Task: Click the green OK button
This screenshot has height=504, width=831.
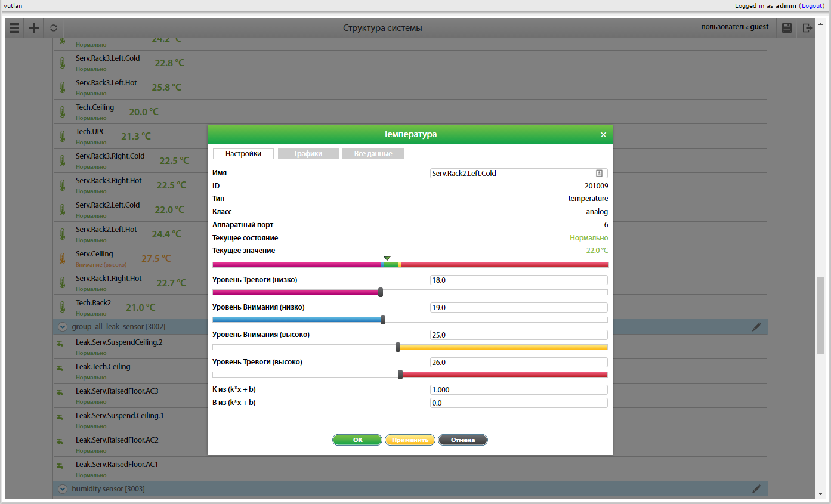Action: 357,440
